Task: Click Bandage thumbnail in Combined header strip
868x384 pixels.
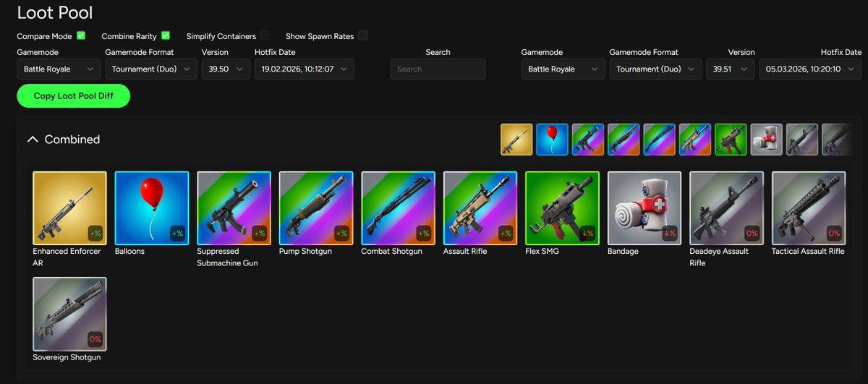Action: [766, 139]
